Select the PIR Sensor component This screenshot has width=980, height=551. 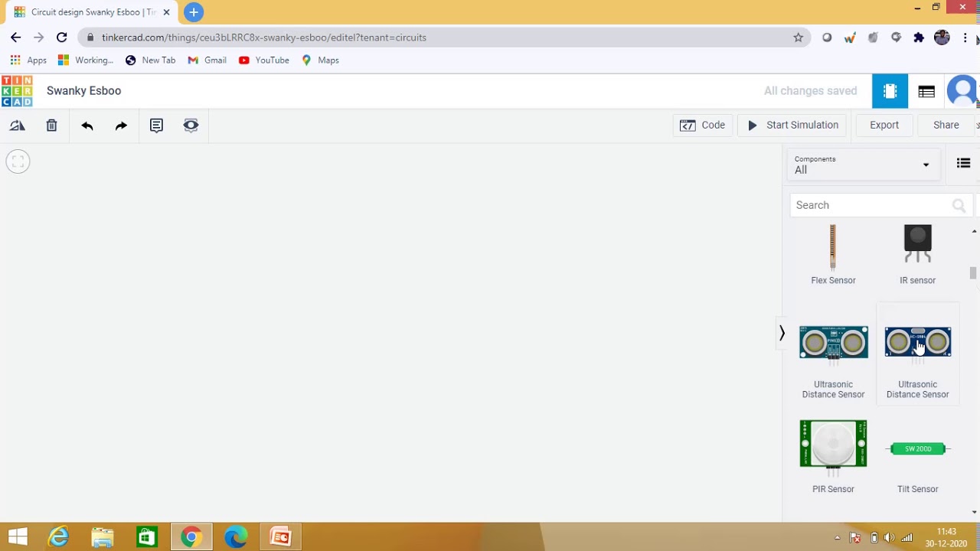coord(833,456)
